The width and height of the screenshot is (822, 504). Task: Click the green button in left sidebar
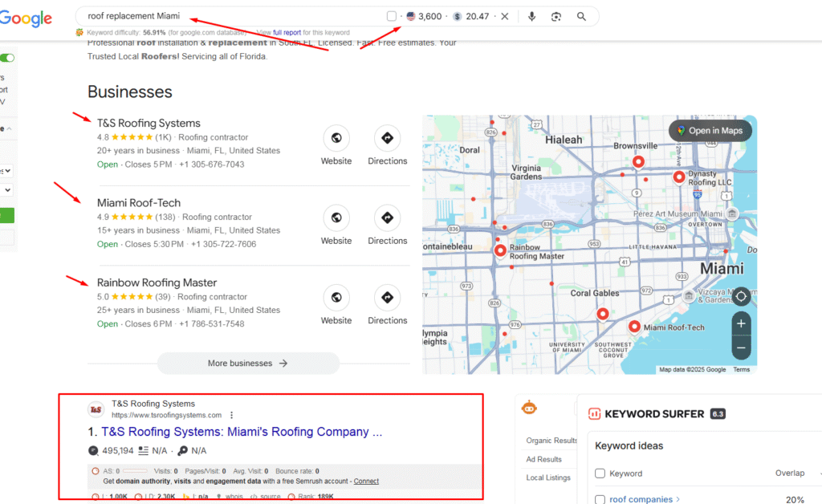tap(6, 215)
